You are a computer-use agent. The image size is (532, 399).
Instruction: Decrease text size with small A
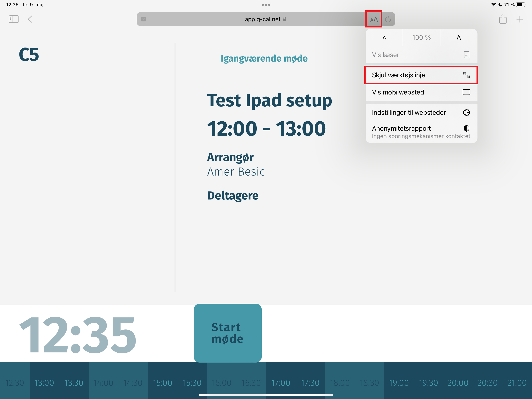384,38
